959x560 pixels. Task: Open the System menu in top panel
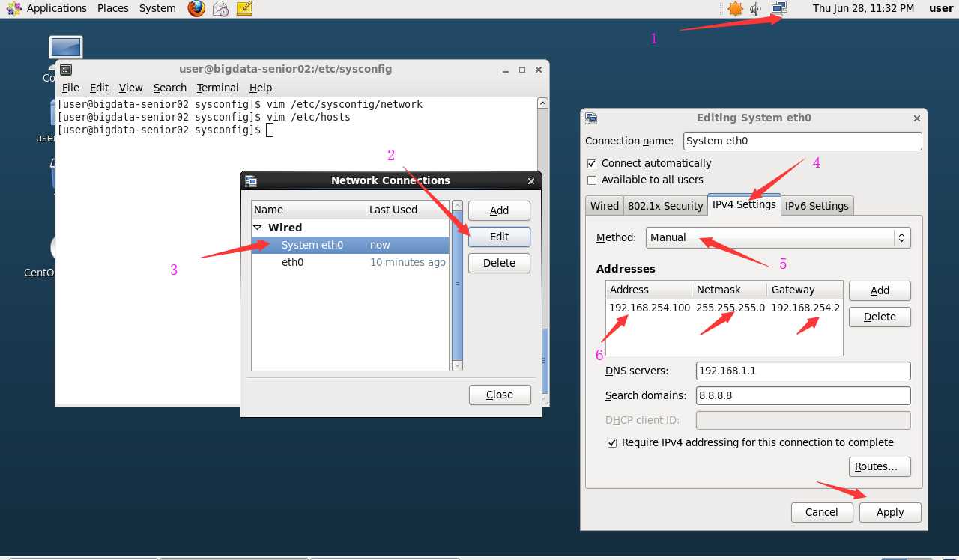click(157, 8)
